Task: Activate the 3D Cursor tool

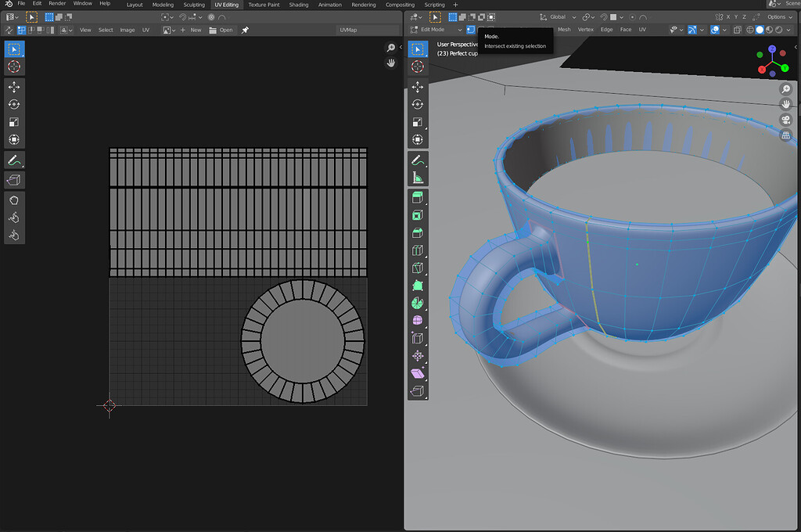Action: click(418, 66)
